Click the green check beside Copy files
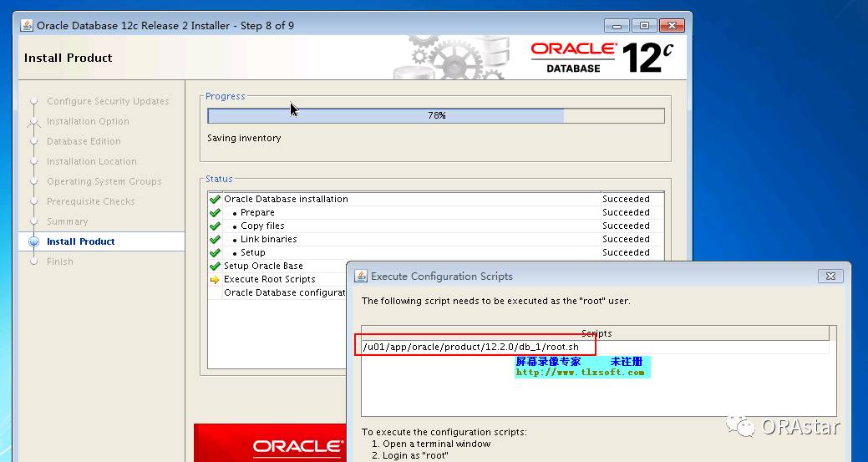The height and width of the screenshot is (462, 868). coord(215,226)
